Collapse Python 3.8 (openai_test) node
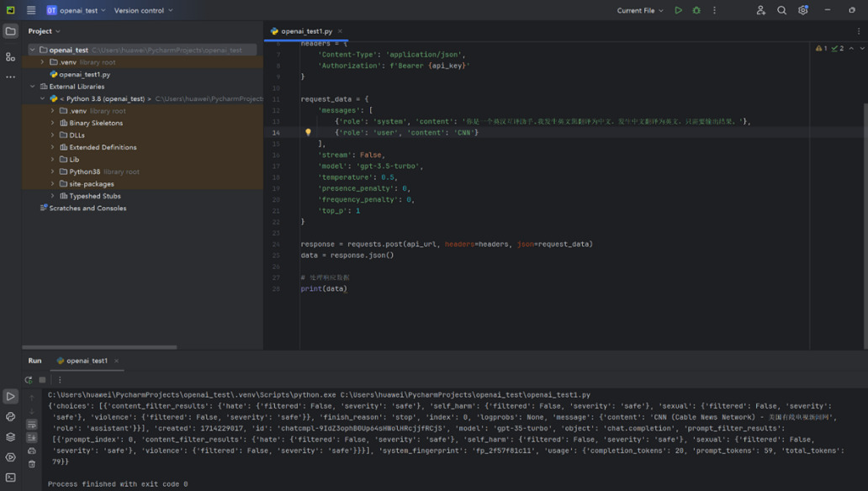 pyautogui.click(x=42, y=98)
